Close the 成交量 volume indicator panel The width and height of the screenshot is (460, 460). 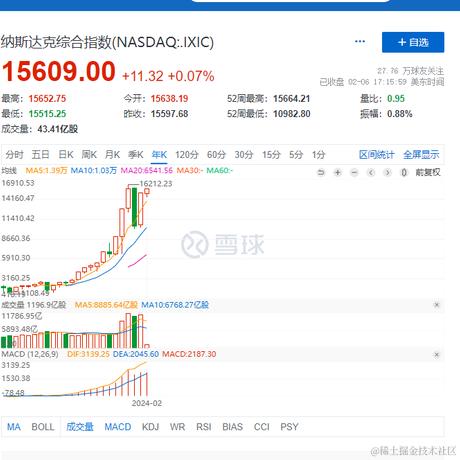click(x=437, y=305)
